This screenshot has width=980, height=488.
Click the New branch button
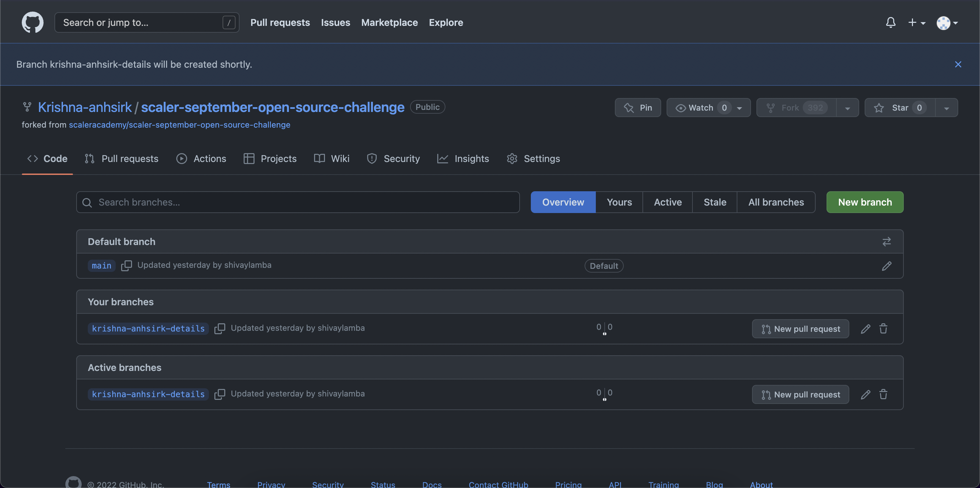click(x=864, y=202)
